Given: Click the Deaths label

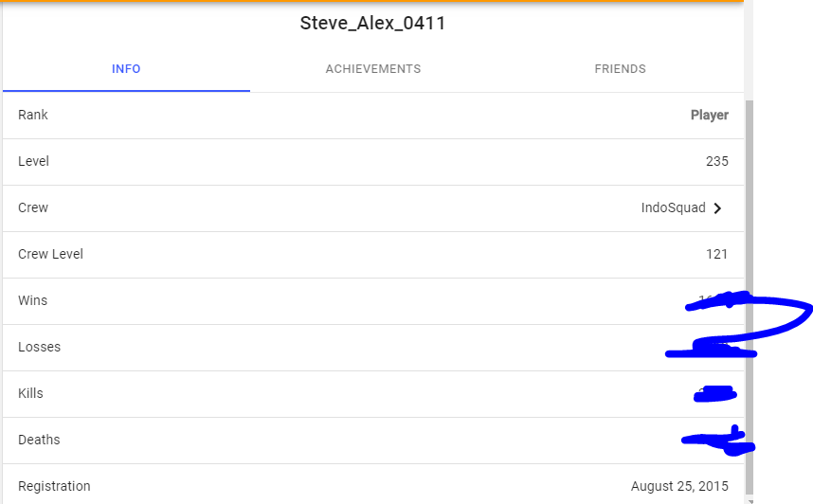Looking at the screenshot, I should pos(39,440).
